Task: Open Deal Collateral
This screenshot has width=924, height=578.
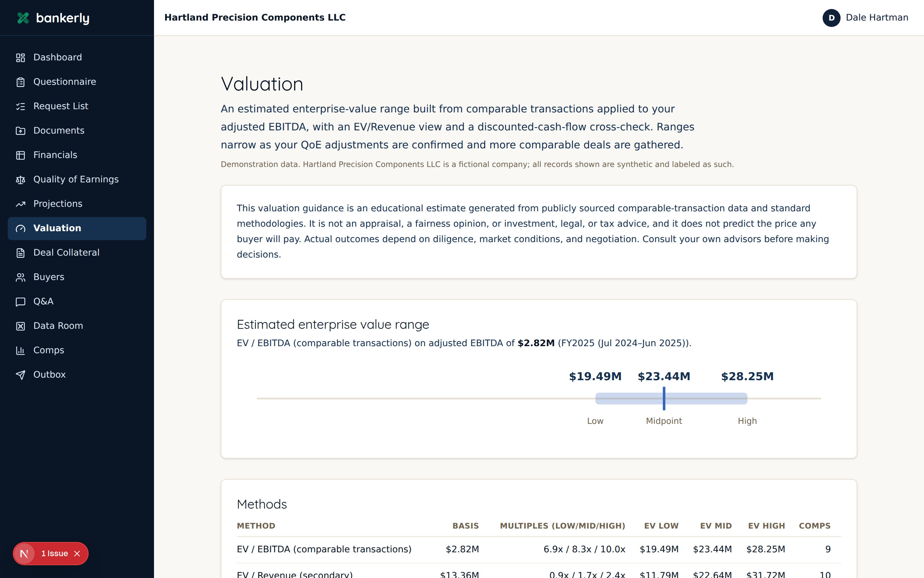Action: pos(77,253)
